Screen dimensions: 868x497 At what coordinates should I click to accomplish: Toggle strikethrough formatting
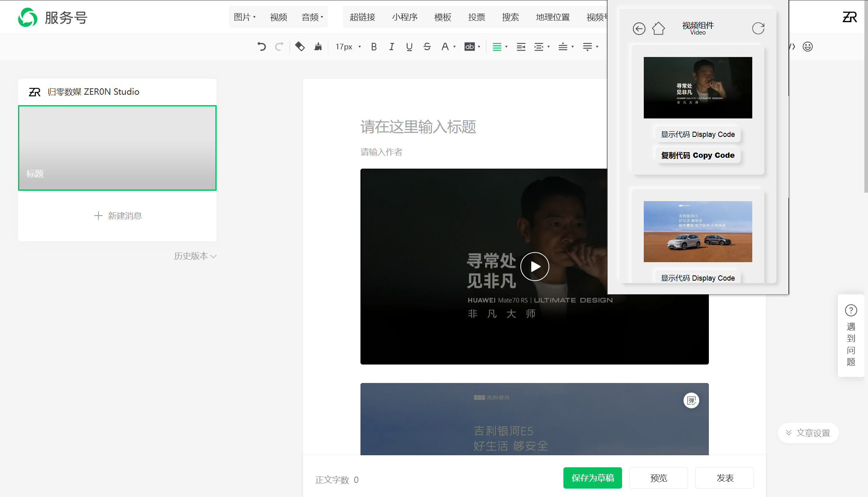(x=427, y=47)
